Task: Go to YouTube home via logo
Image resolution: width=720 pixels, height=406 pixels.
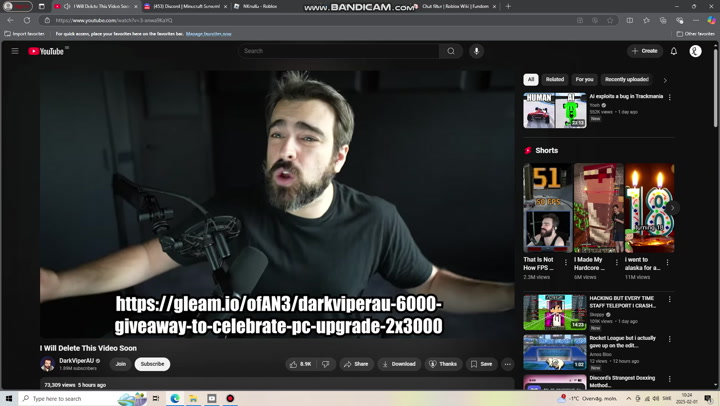Action: [46, 51]
